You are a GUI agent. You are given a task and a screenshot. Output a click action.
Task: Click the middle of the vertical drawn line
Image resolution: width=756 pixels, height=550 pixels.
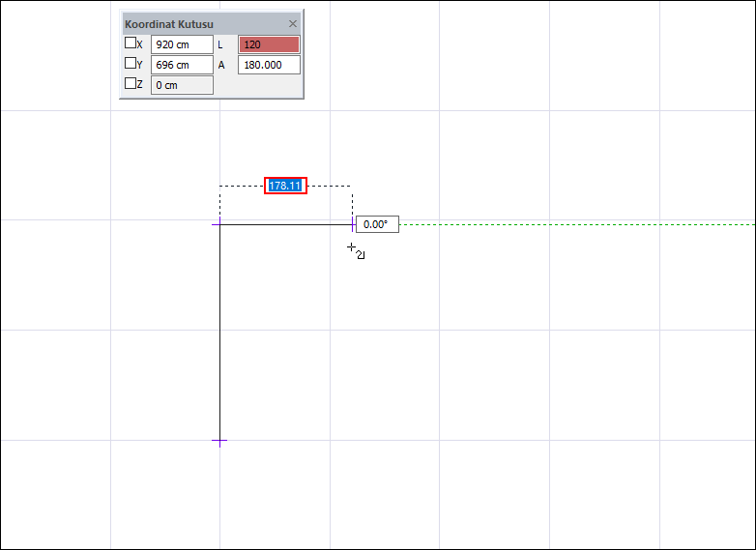(x=219, y=333)
